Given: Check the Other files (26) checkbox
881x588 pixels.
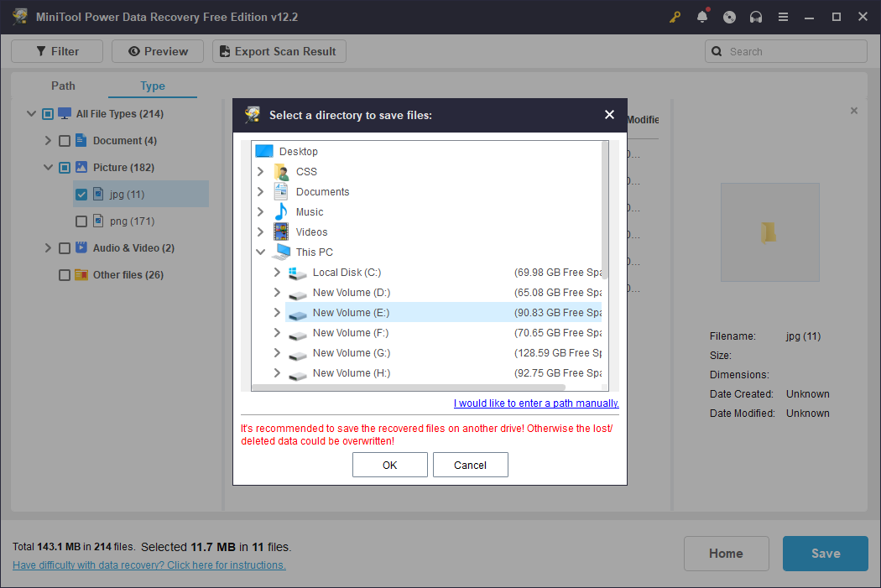Looking at the screenshot, I should (65, 275).
